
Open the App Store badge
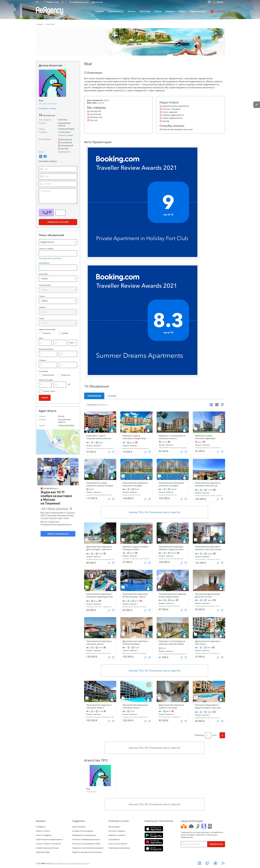point(154,829)
